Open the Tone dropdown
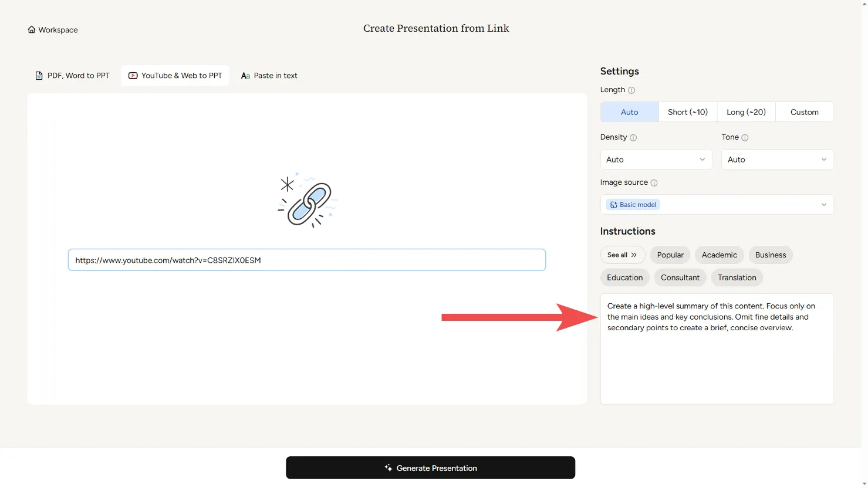This screenshot has height=488, width=868. (x=777, y=160)
